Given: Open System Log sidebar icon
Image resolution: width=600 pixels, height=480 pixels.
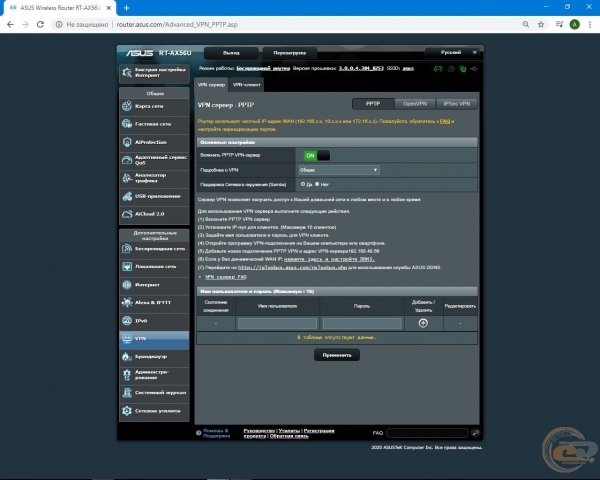Looking at the screenshot, I should click(127, 392).
